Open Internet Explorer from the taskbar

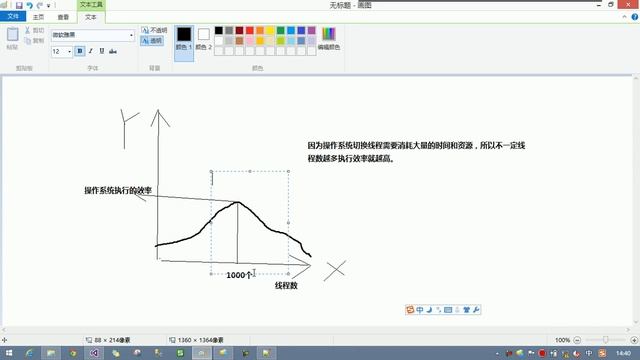[29, 353]
